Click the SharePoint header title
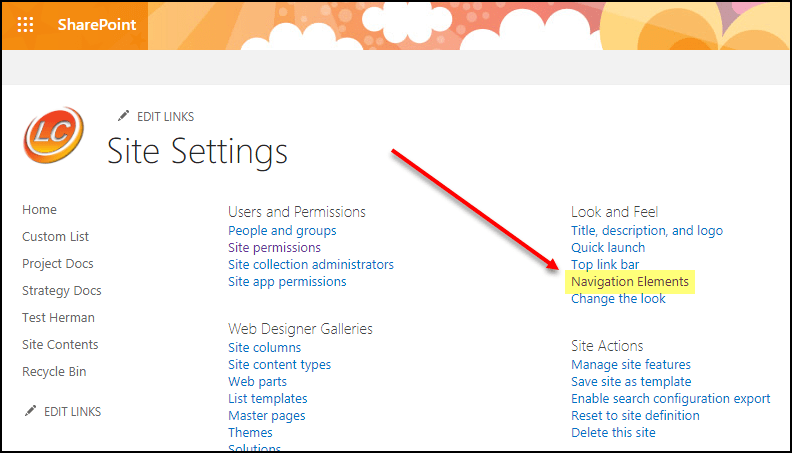792x453 pixels. pyautogui.click(x=97, y=24)
